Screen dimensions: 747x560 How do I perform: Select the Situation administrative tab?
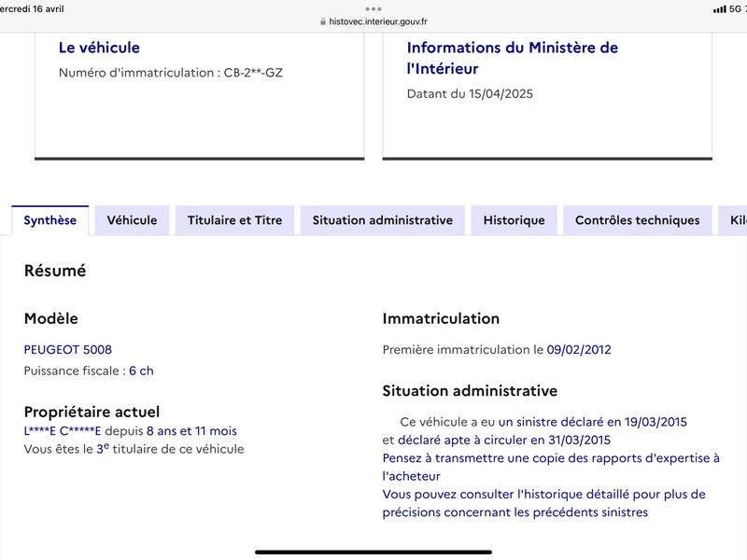click(383, 220)
